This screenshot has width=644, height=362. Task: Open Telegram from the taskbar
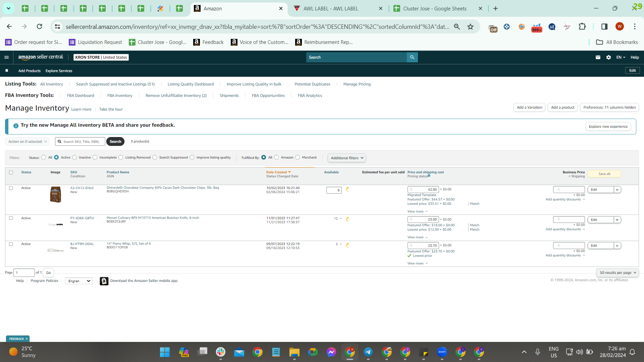coord(368,352)
